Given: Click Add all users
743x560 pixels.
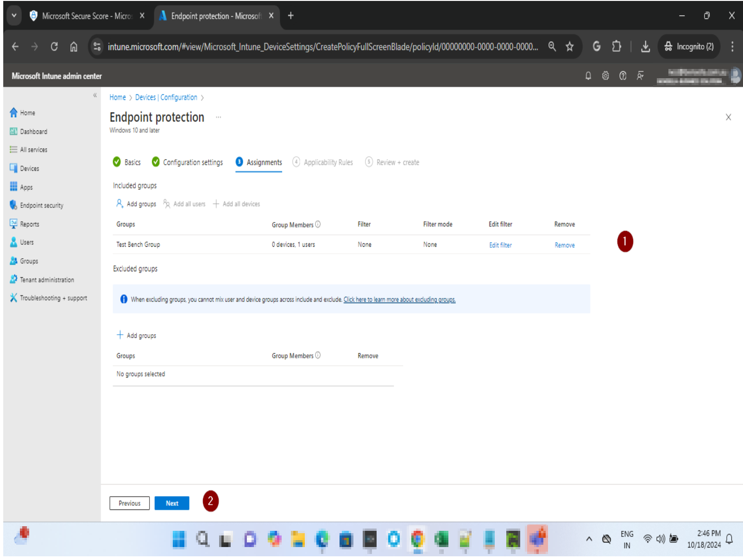Looking at the screenshot, I should (184, 204).
